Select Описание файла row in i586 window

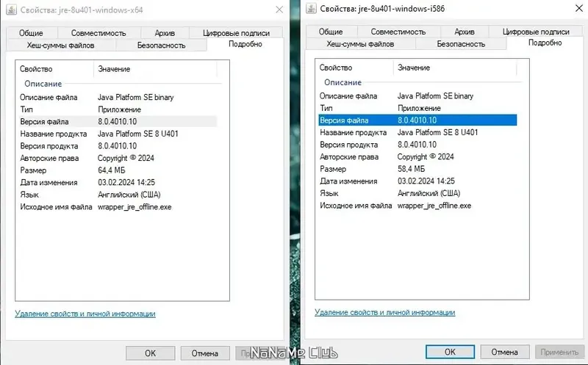pyautogui.click(x=417, y=96)
